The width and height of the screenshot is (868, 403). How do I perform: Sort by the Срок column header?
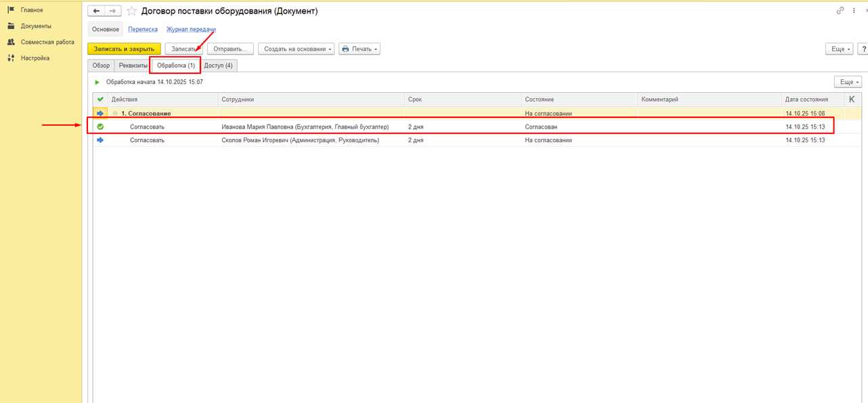pyautogui.click(x=463, y=100)
